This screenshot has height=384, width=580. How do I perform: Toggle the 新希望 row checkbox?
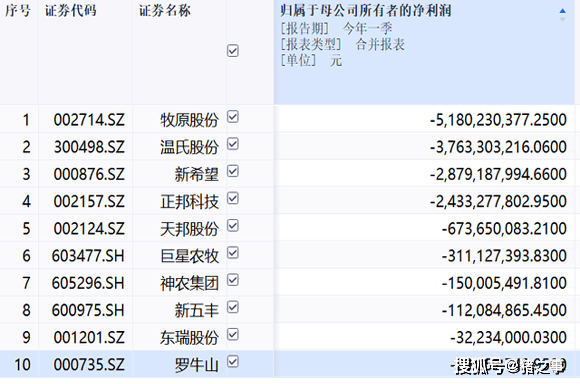coord(233,171)
